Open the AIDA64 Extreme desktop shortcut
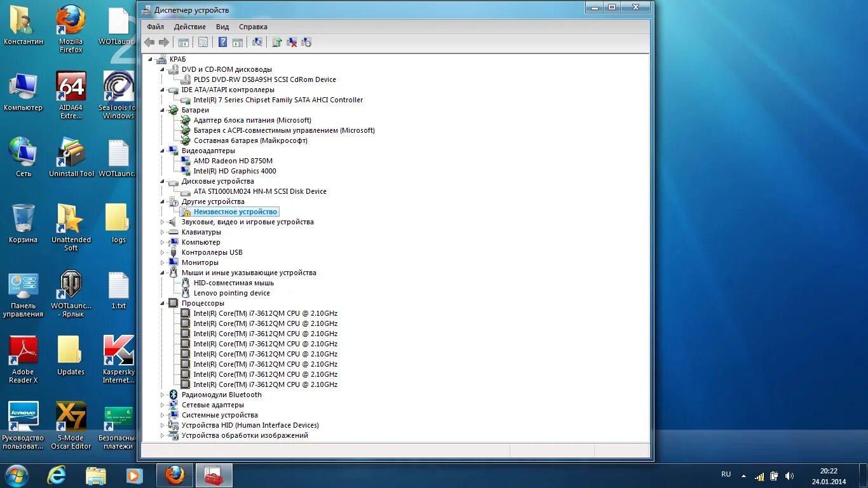 (x=71, y=95)
